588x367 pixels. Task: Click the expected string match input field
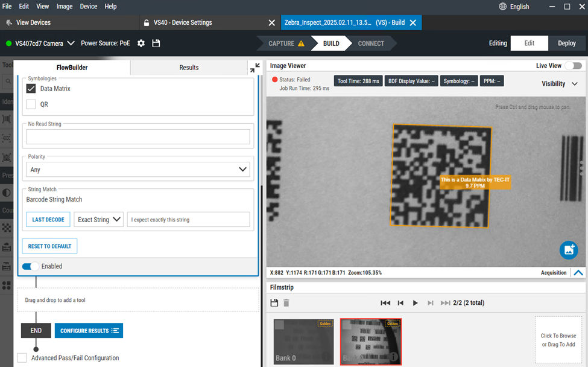189,220
